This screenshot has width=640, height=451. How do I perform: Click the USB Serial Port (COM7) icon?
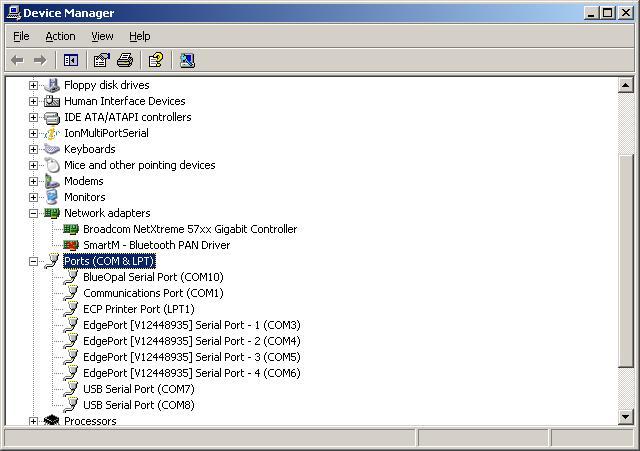[71, 389]
